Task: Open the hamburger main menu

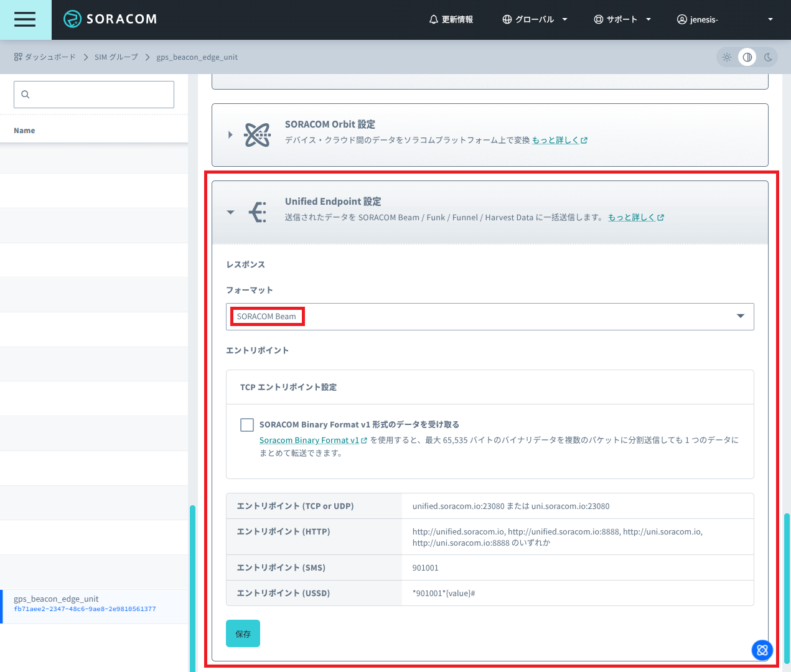Action: click(26, 20)
